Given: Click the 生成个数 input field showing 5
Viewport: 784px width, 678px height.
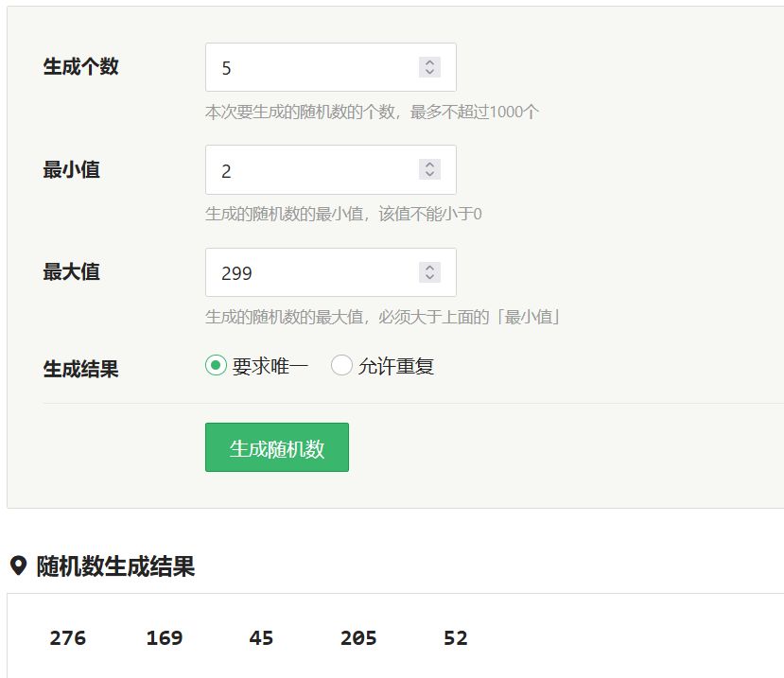Looking at the screenshot, I should [x=330, y=67].
